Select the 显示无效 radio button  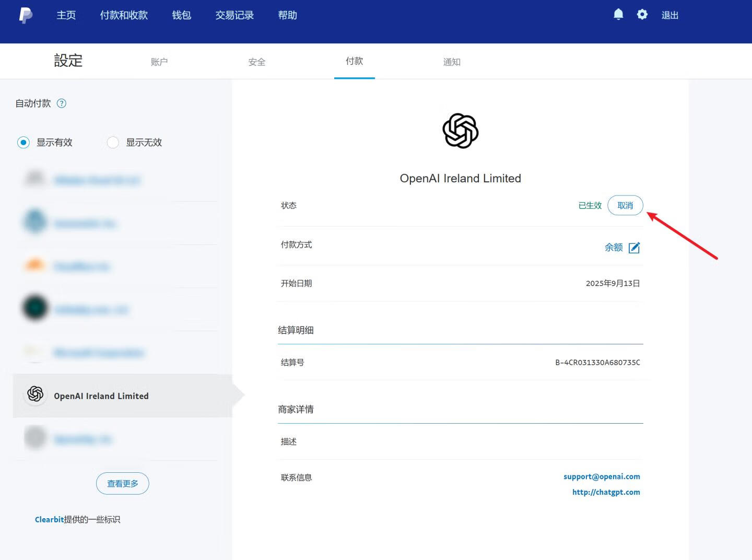113,143
